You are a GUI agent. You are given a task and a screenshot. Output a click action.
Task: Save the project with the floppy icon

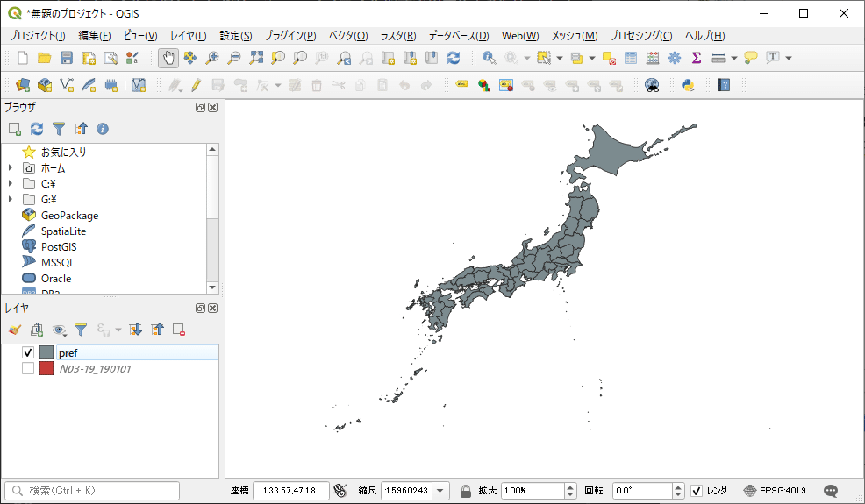(66, 58)
